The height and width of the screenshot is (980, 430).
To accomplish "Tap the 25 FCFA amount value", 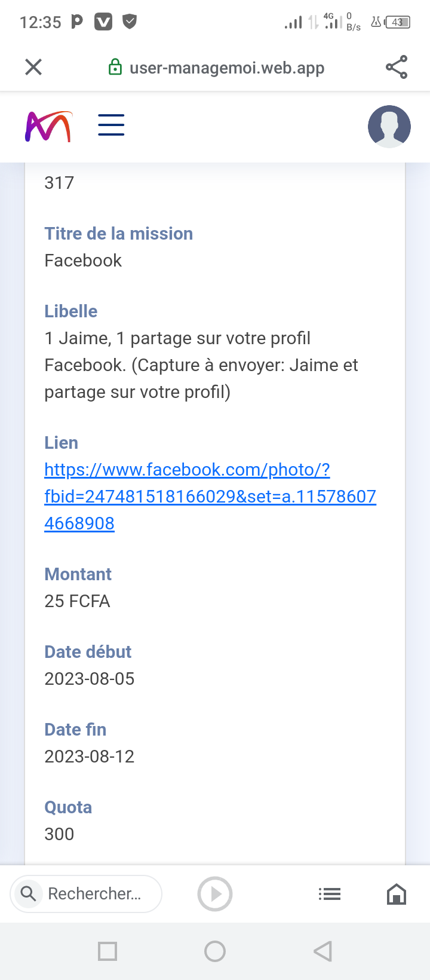I will [77, 601].
